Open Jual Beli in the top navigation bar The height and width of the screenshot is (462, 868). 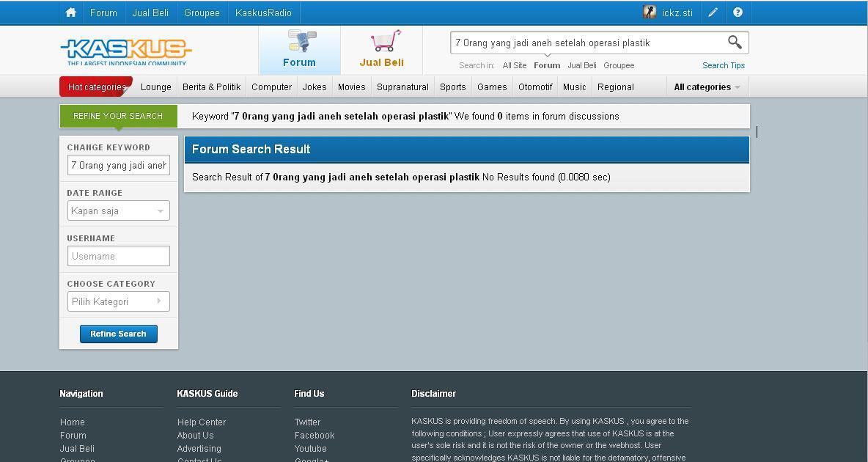(x=150, y=12)
